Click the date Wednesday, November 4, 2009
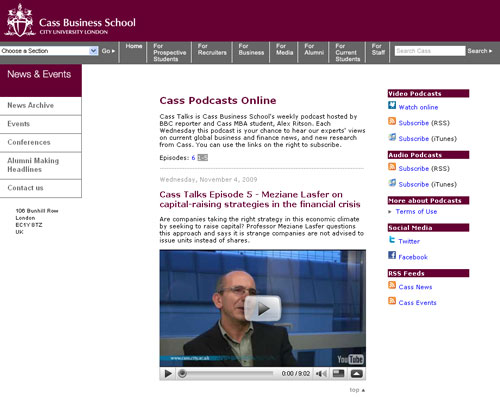 tap(208, 180)
